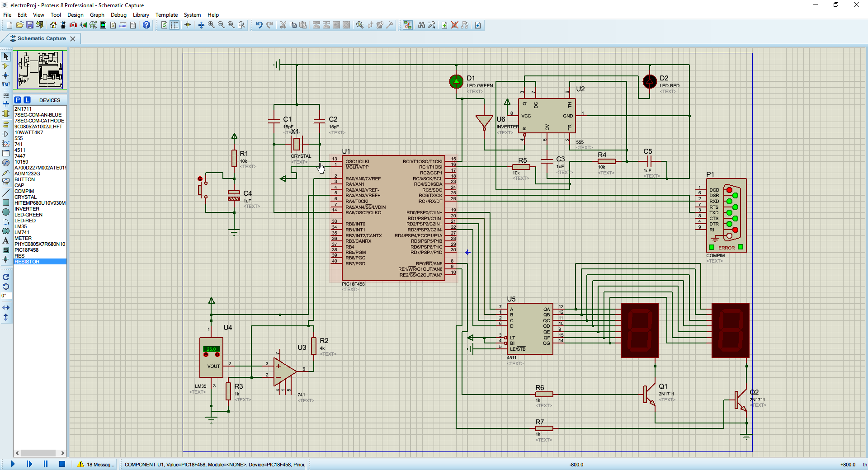The width and height of the screenshot is (868, 470).
Task: Open the Library menu
Action: pyautogui.click(x=141, y=15)
